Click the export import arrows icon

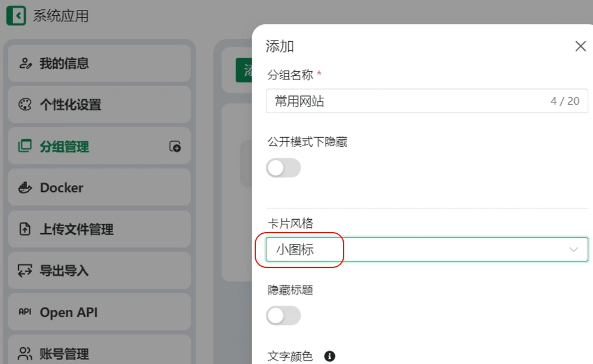[25, 270]
